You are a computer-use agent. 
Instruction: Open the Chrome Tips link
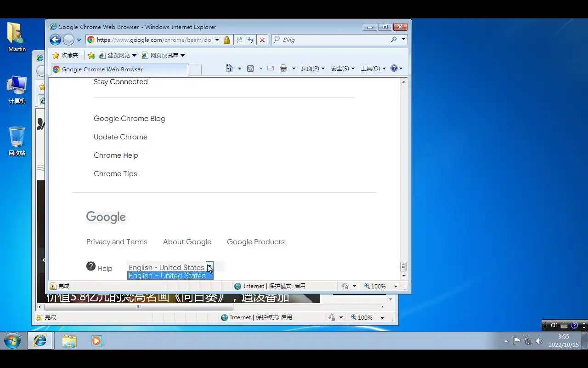pos(115,174)
